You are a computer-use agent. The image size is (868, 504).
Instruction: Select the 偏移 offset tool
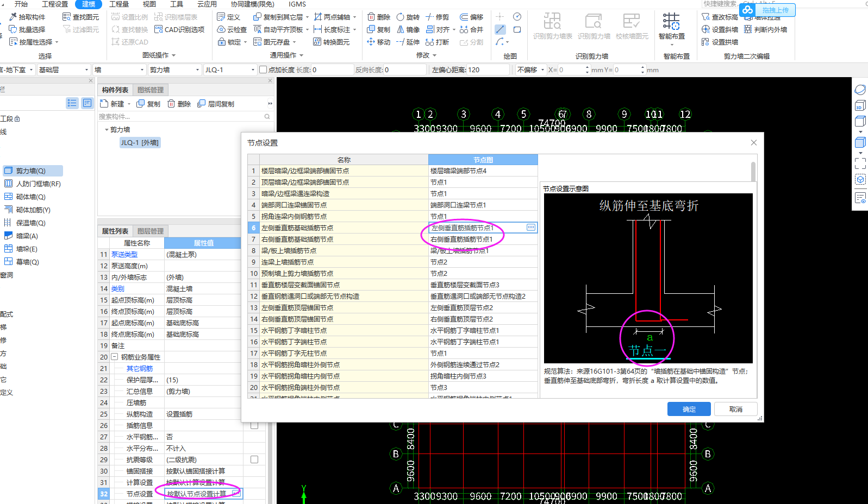(472, 17)
